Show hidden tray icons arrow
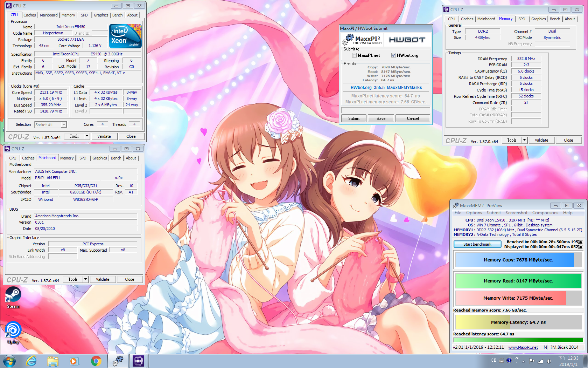Viewport: 588px width, 368px height. click(x=524, y=361)
